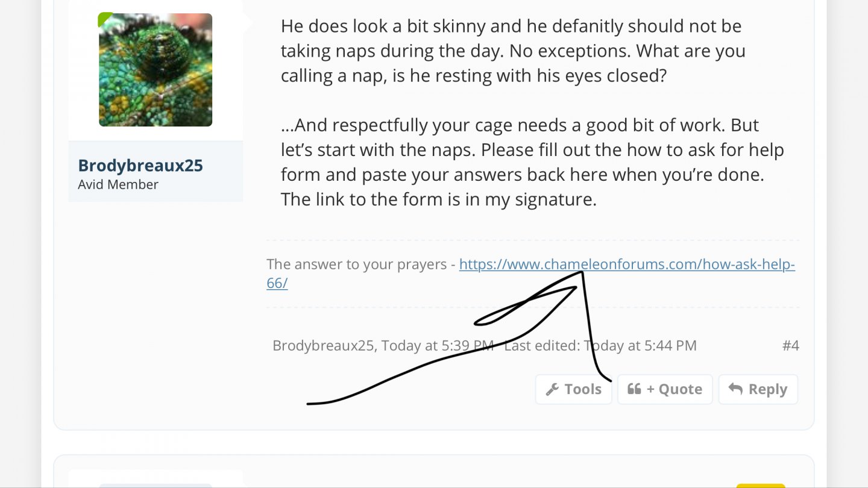Click the next post's avatar at the bottom
Viewport: 868px width, 488px height.
click(x=156, y=485)
